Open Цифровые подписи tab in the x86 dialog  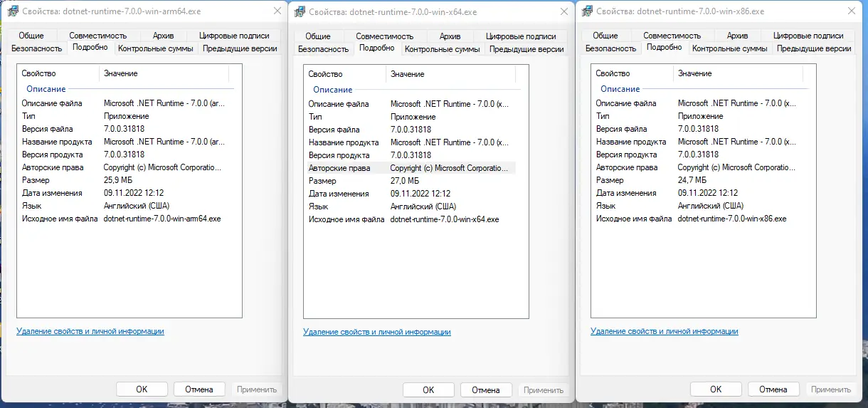point(808,36)
